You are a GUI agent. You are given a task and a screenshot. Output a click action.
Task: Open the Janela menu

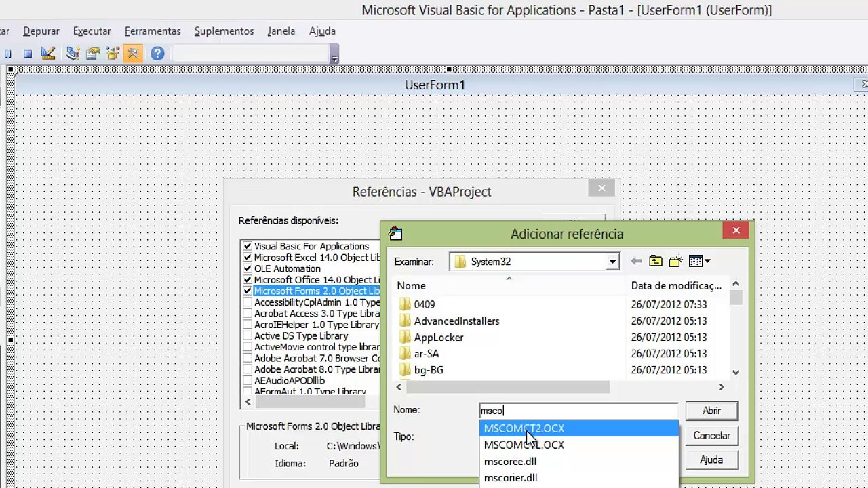tap(281, 30)
